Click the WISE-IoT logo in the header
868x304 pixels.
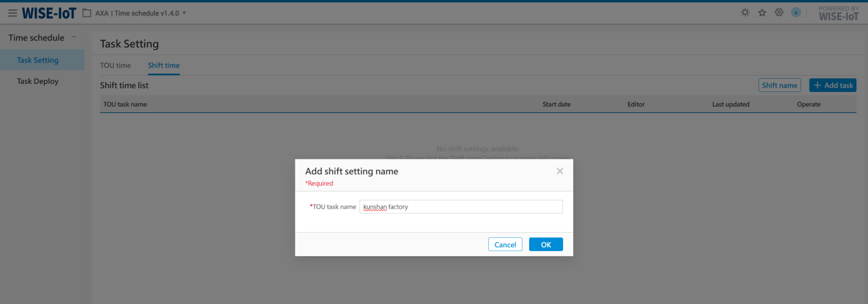(49, 13)
